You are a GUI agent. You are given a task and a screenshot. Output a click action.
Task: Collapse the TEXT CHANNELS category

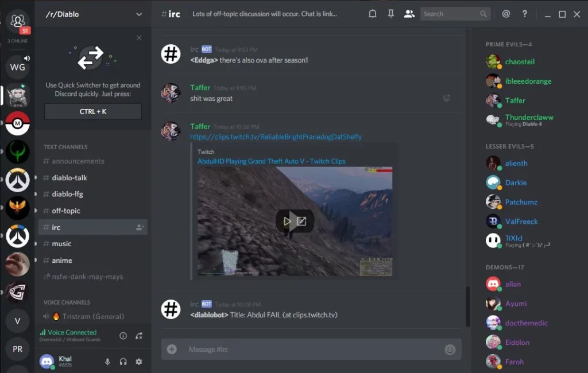coord(65,147)
